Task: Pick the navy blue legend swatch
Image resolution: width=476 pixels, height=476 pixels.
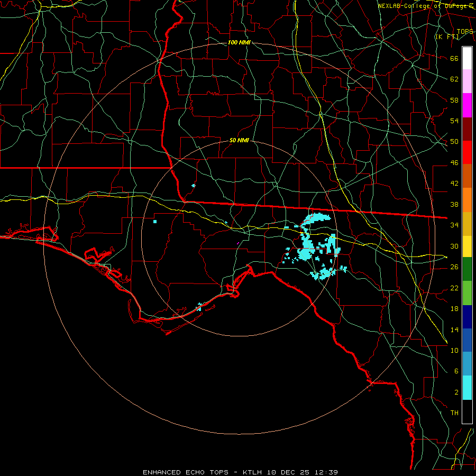Action: [x=467, y=317]
